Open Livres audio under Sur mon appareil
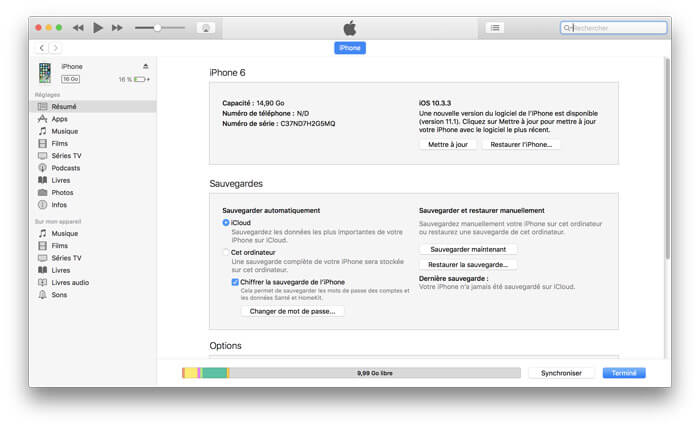This screenshot has height=428, width=700. pyautogui.click(x=69, y=282)
